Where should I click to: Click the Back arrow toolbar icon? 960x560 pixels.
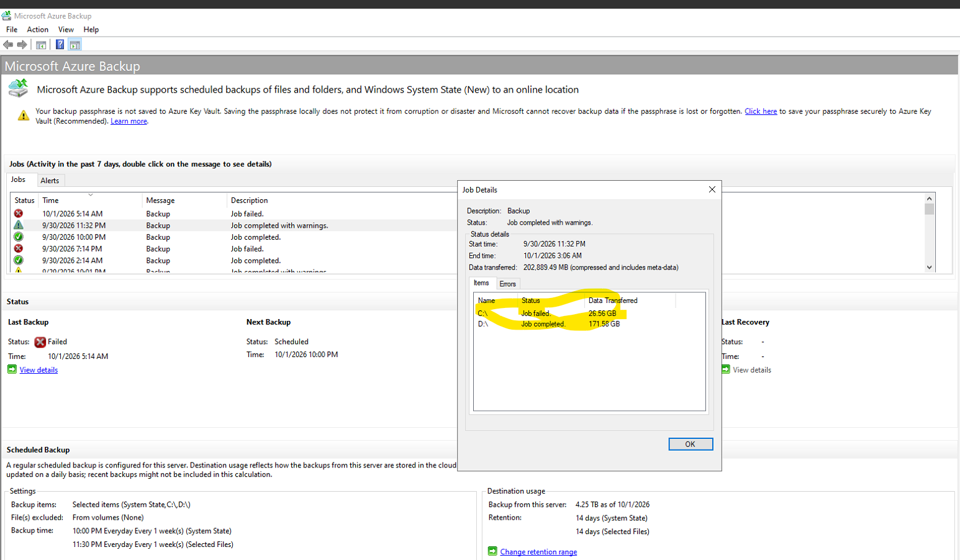coord(8,45)
